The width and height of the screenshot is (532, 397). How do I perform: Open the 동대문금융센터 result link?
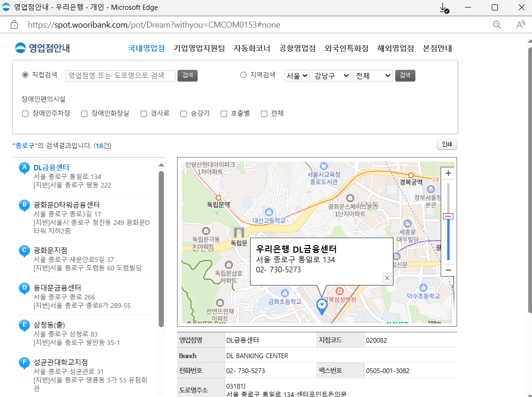coord(57,288)
